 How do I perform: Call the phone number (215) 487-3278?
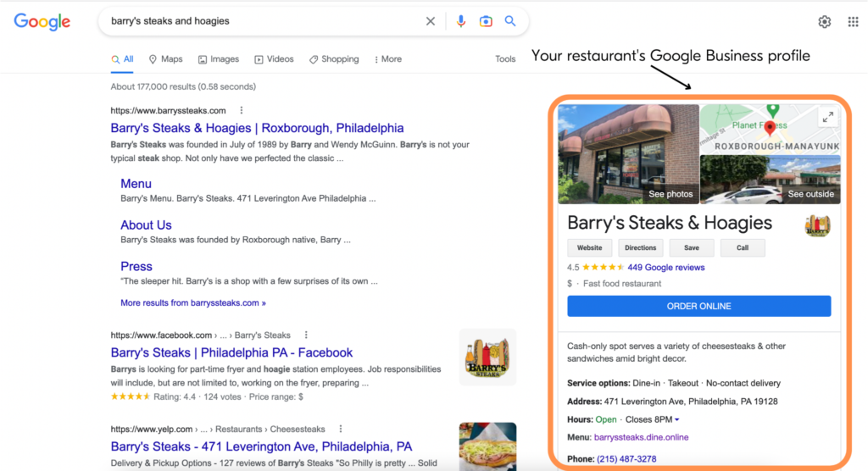[626, 459]
